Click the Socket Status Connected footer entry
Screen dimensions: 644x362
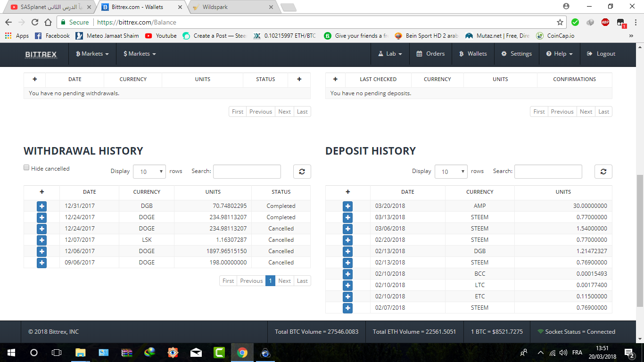click(576, 332)
